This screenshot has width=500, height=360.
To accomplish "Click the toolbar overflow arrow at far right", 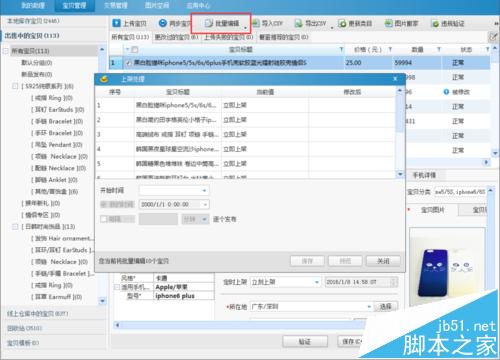I will tap(496, 24).
